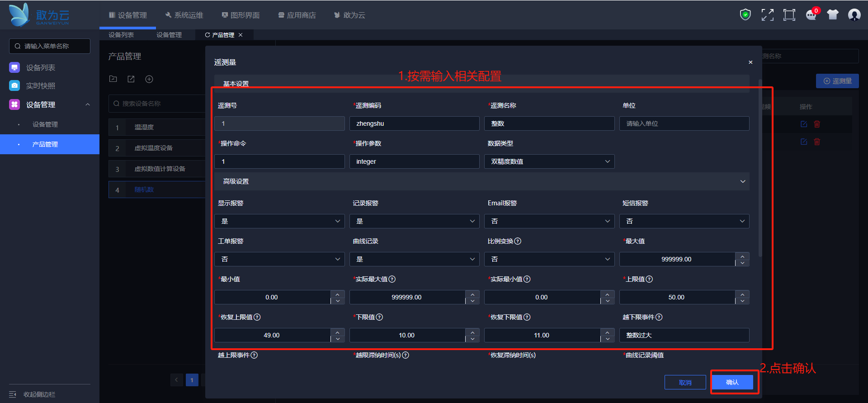Click the security shield icon in header

click(745, 15)
